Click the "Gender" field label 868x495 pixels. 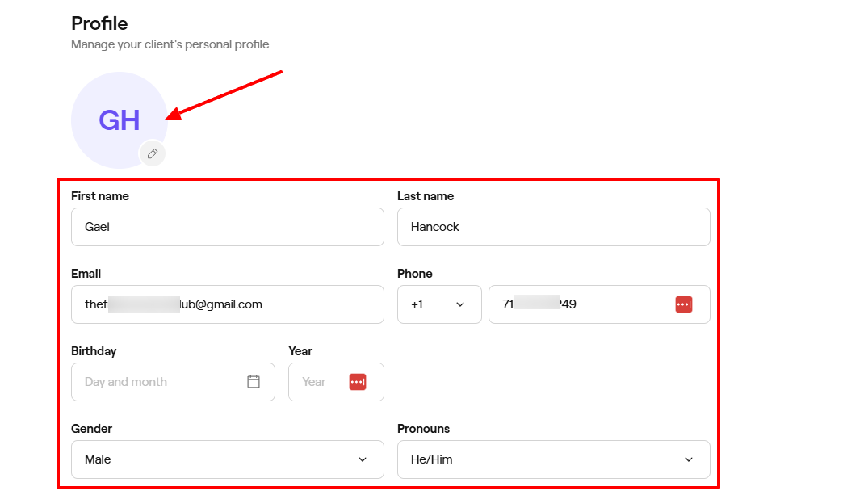(x=91, y=429)
